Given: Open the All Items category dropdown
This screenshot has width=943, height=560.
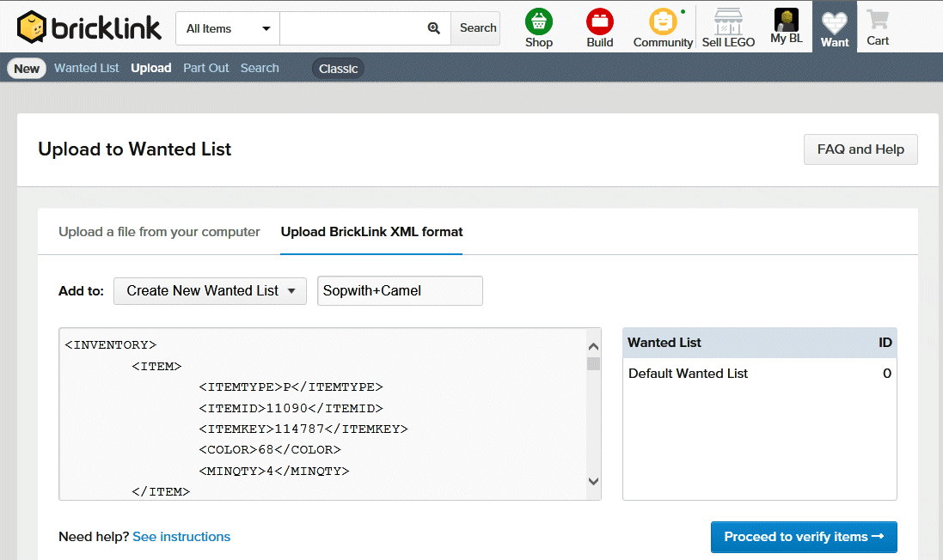Looking at the screenshot, I should (228, 28).
